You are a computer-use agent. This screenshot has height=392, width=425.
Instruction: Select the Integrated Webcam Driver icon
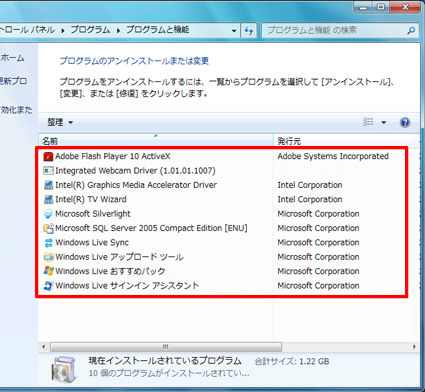click(48, 171)
